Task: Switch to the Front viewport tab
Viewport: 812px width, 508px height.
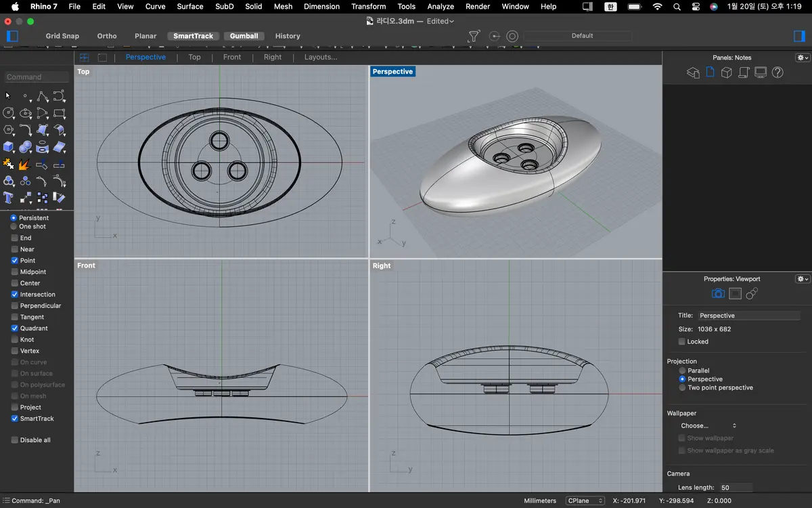Action: [232, 57]
